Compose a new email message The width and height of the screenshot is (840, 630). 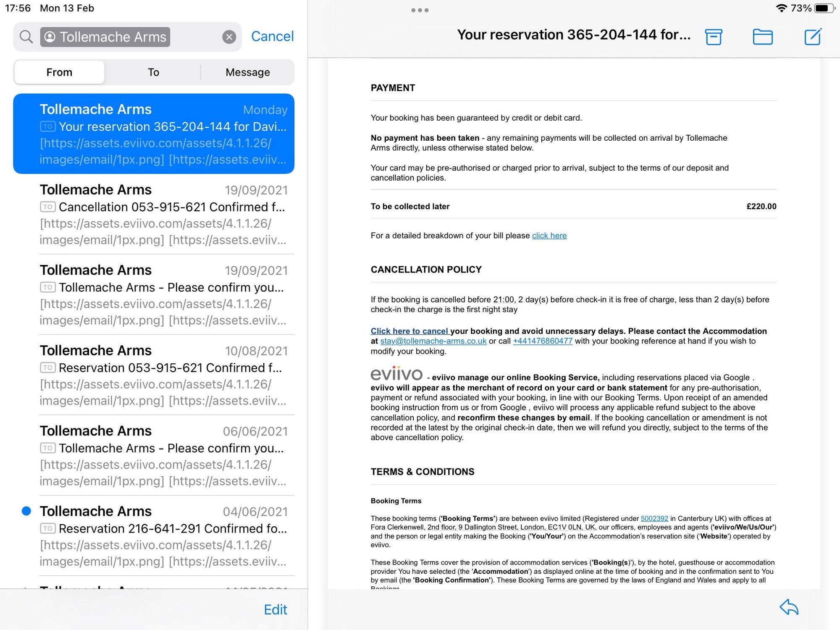click(813, 37)
